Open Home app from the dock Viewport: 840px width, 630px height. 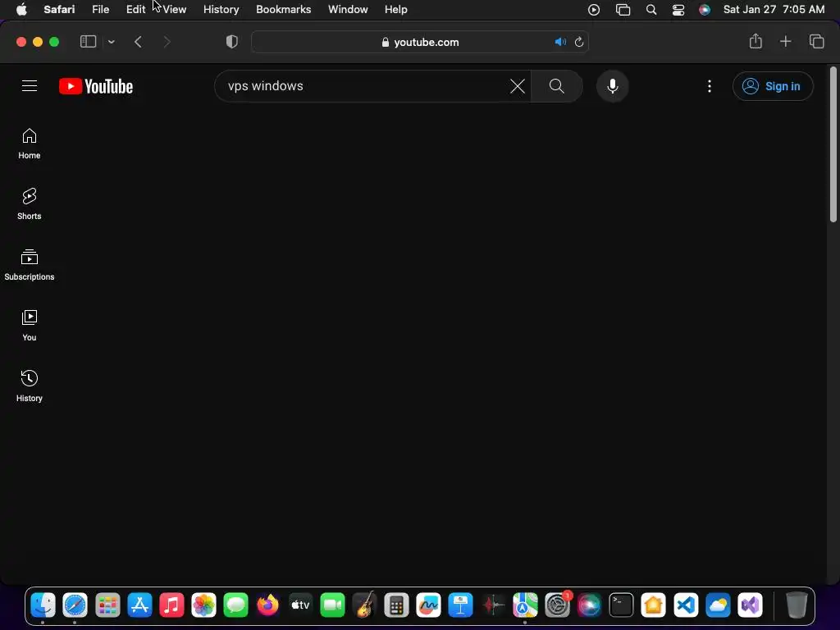[x=654, y=605]
